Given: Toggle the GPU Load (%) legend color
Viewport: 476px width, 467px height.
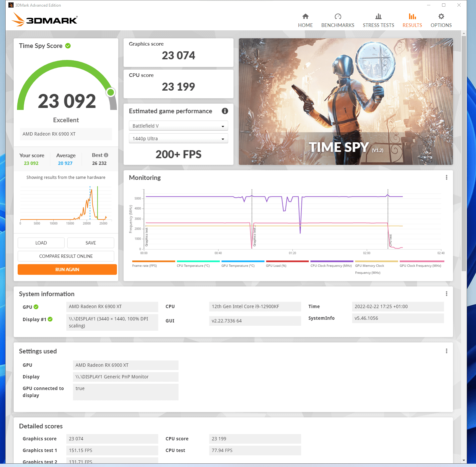Looking at the screenshot, I should pyautogui.click(x=287, y=261).
